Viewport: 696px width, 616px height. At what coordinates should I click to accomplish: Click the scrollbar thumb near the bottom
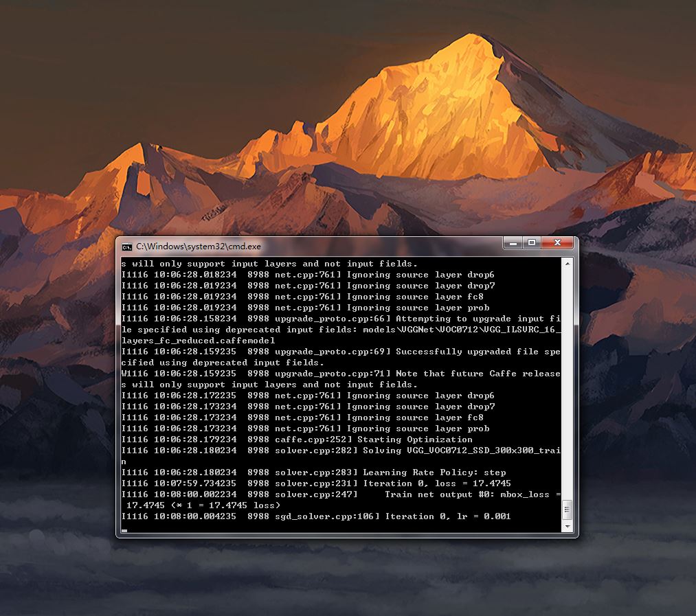click(x=568, y=510)
